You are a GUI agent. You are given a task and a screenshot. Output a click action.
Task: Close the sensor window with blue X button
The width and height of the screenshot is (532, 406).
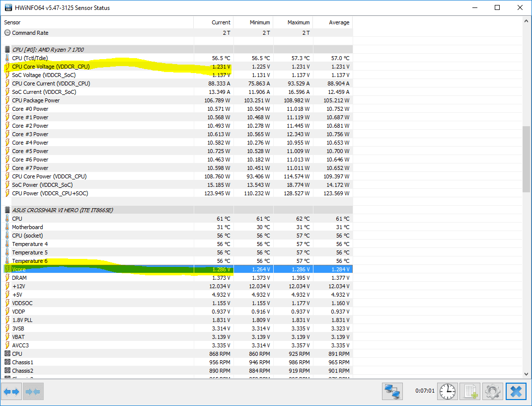(516, 392)
